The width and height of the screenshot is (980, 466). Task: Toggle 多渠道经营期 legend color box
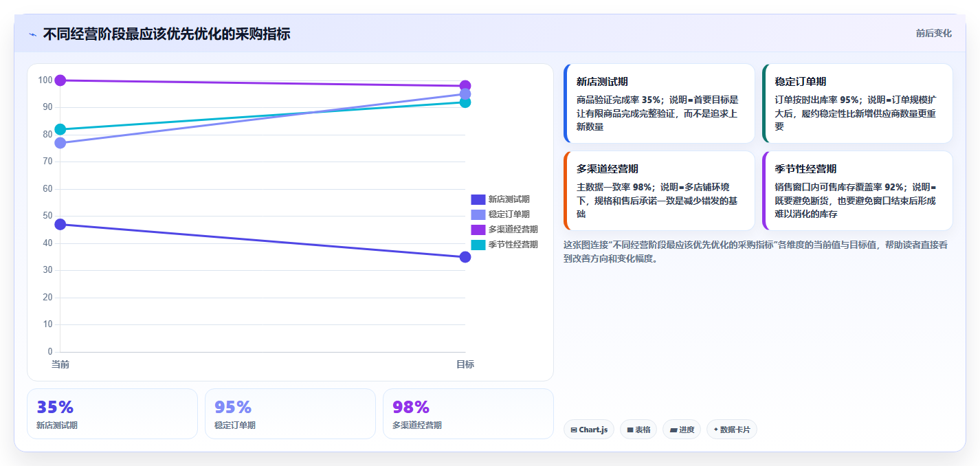(478, 230)
